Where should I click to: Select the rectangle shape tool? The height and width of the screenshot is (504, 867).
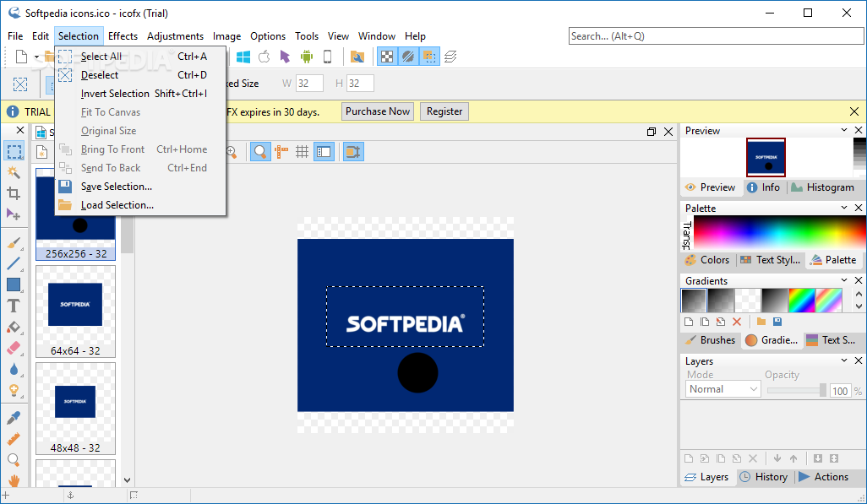coord(14,285)
